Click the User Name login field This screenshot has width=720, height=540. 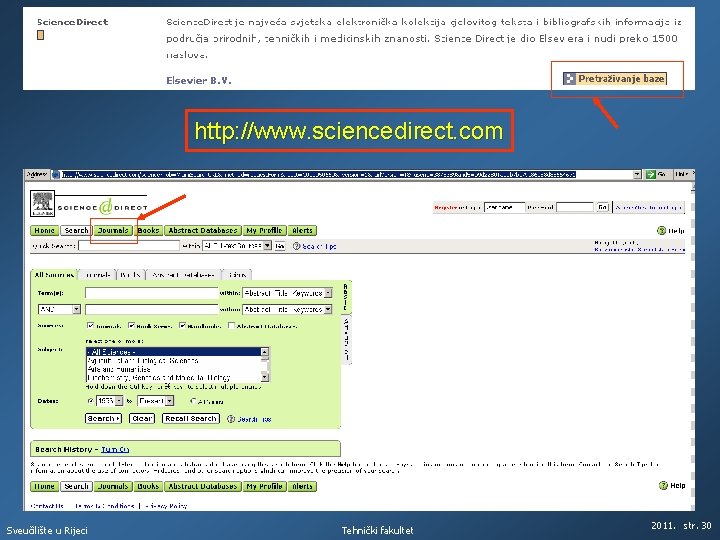point(504,208)
